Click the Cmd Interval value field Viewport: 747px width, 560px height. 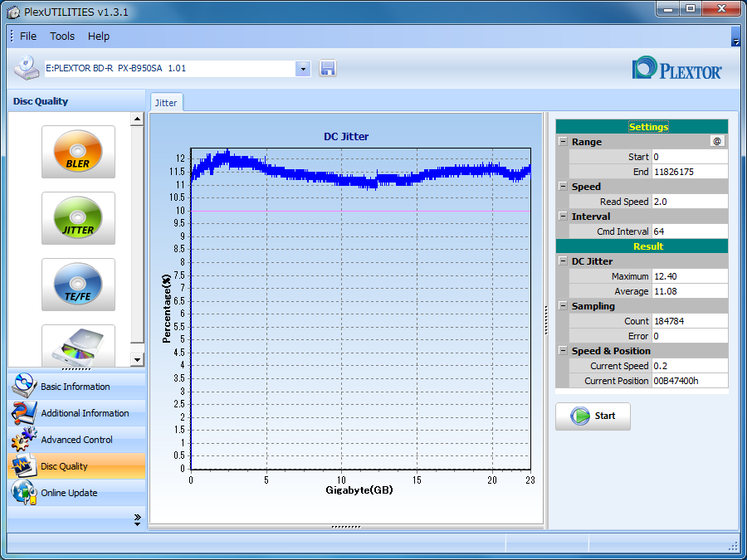[x=690, y=231]
